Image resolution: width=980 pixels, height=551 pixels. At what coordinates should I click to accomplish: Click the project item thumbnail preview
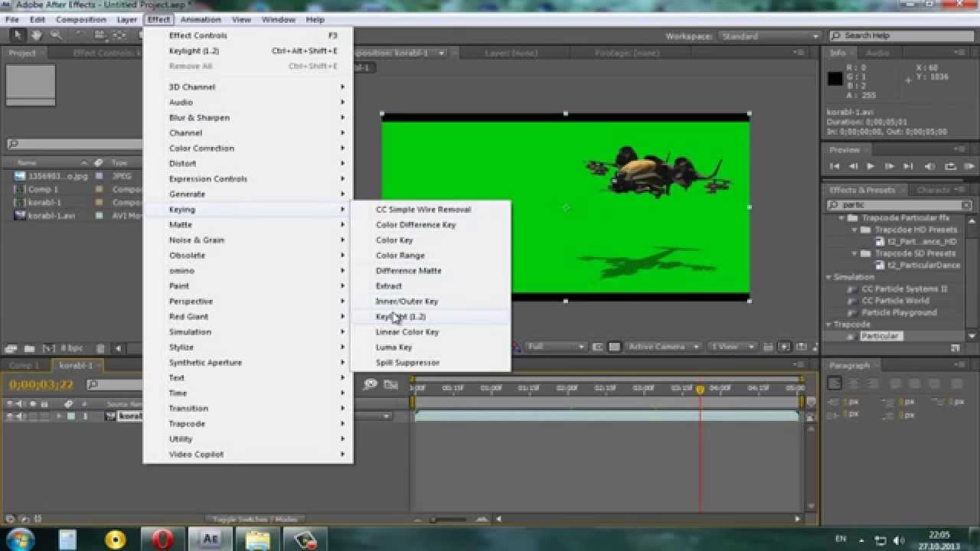(x=31, y=86)
